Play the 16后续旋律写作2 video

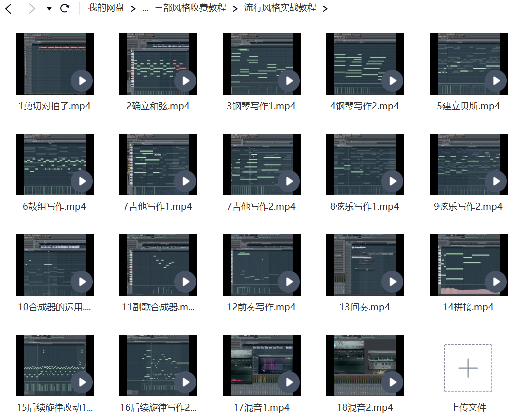click(x=185, y=382)
